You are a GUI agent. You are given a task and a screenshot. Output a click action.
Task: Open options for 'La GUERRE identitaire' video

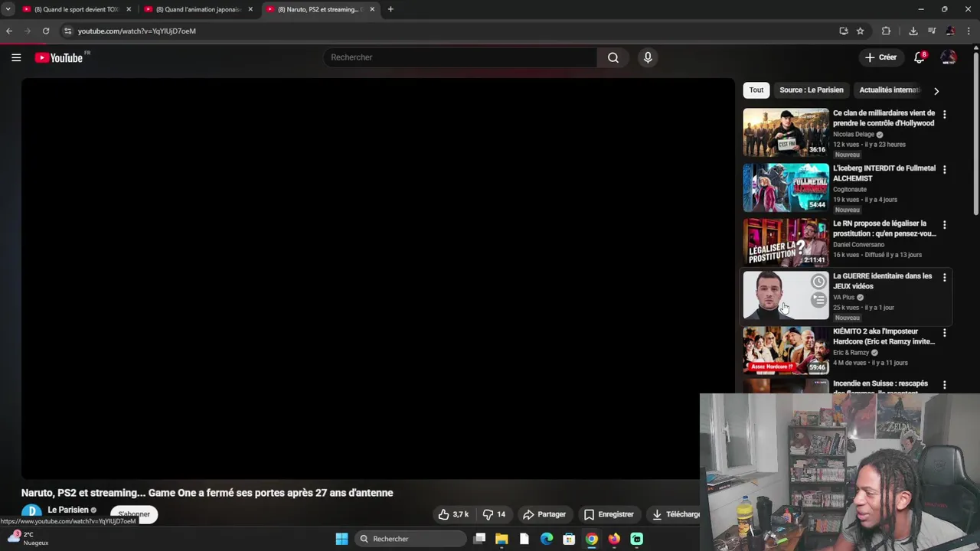[x=944, y=277]
